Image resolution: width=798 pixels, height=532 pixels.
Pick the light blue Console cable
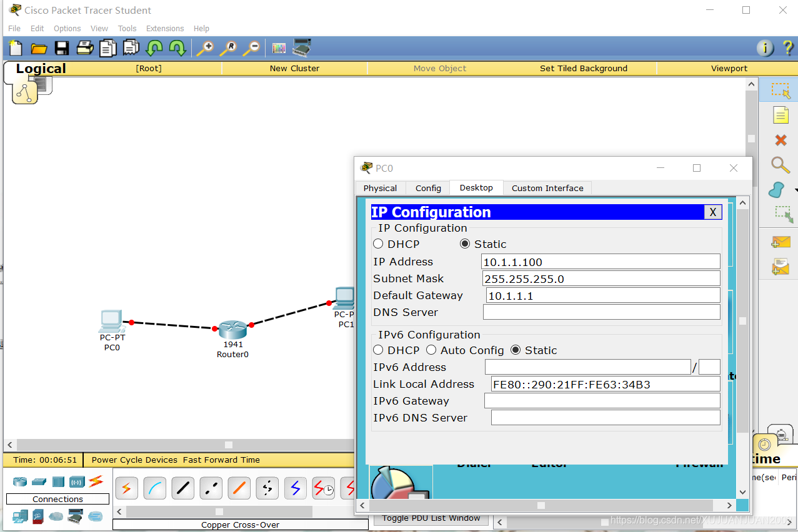tap(154, 488)
